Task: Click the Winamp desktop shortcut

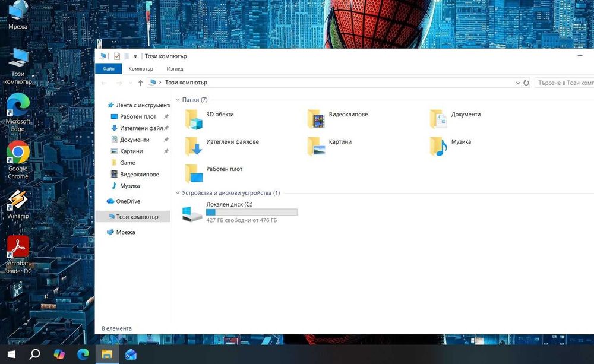Action: pyautogui.click(x=17, y=204)
